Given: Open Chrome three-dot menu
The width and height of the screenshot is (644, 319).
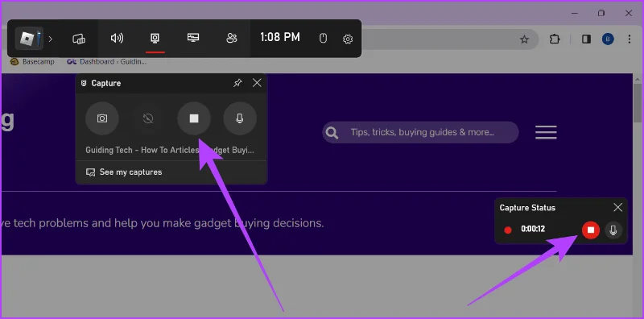Looking at the screenshot, I should (630, 39).
